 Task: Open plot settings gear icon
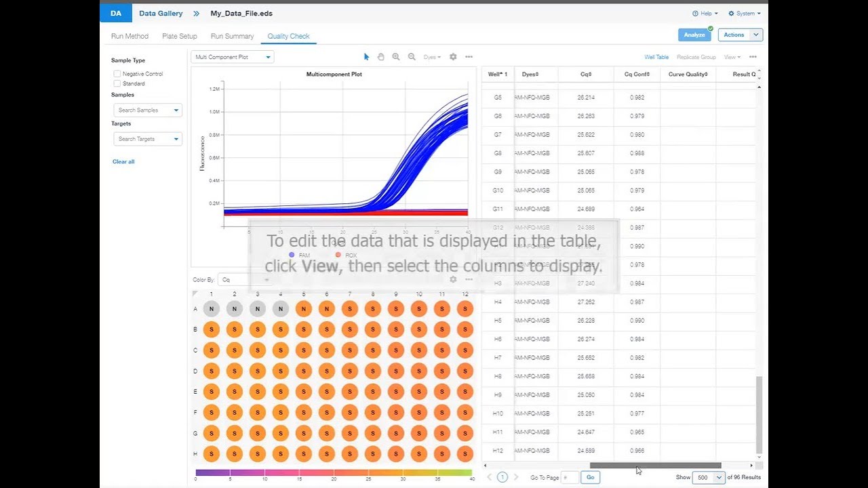453,57
